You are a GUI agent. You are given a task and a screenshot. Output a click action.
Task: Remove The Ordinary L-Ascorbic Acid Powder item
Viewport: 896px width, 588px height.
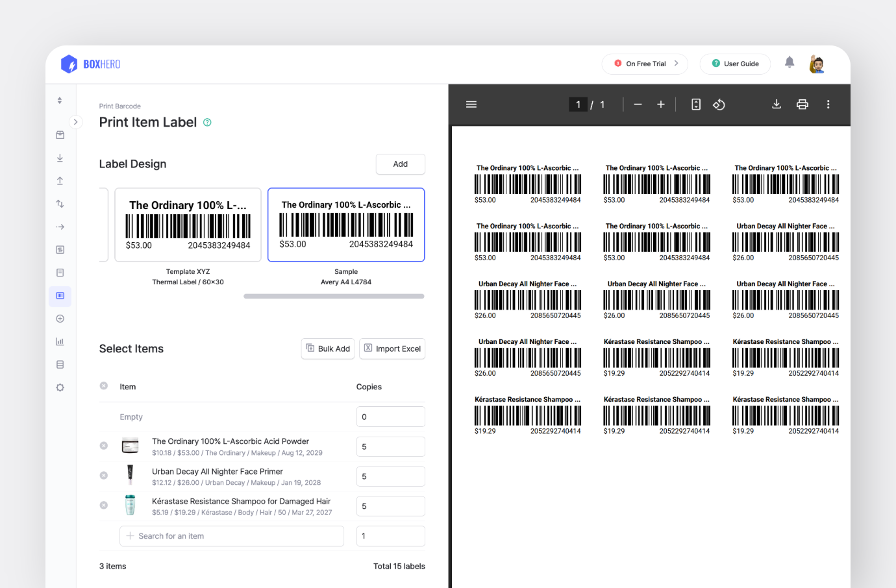(104, 446)
